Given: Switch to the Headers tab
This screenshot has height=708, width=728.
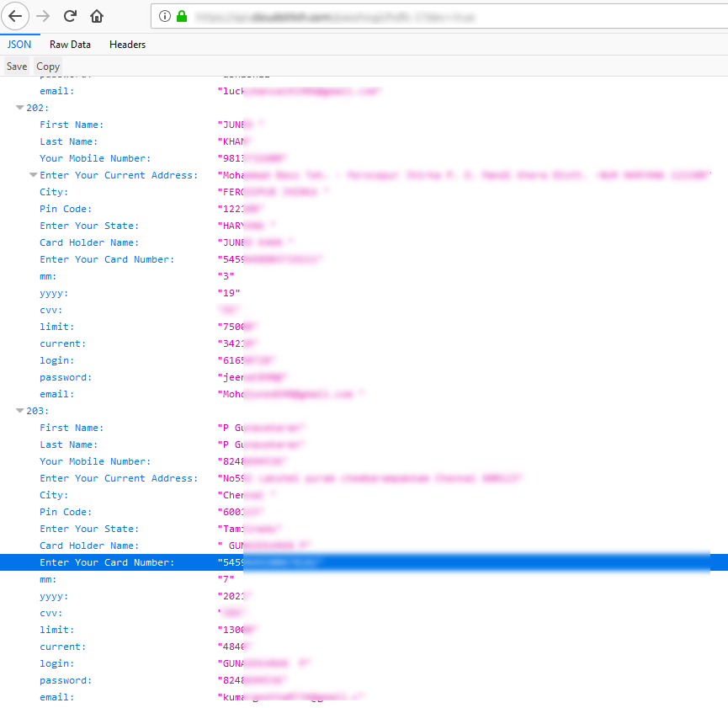Looking at the screenshot, I should [x=127, y=45].
